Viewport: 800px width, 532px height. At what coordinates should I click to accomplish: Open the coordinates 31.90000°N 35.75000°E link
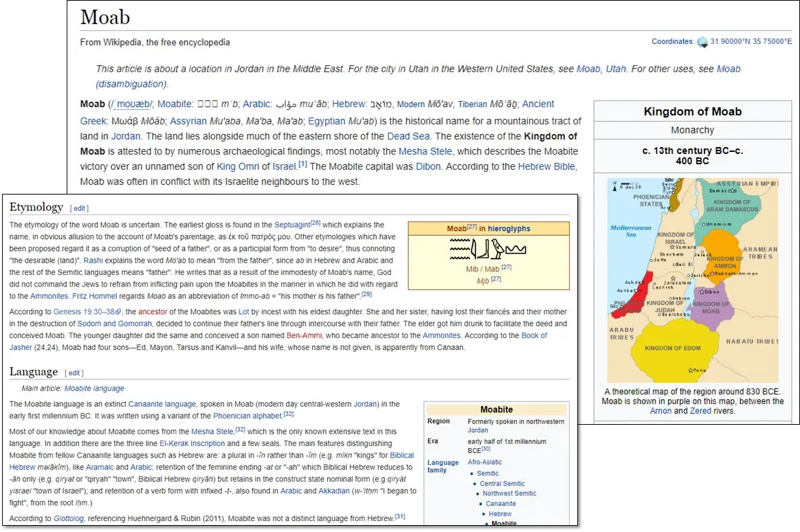pos(751,41)
